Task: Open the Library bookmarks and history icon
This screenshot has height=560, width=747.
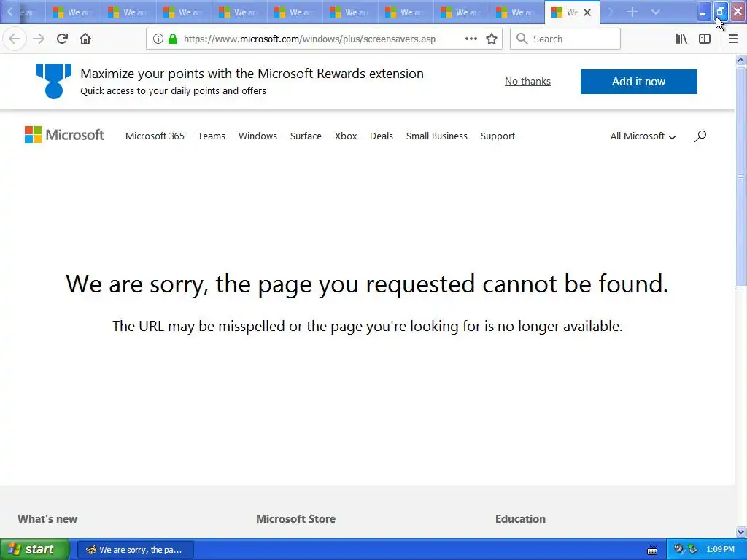Action: (681, 39)
